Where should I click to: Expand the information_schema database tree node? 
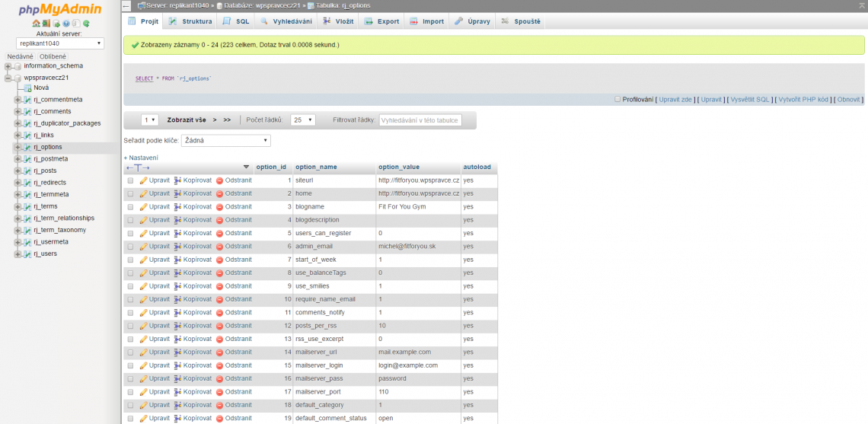[x=8, y=66]
